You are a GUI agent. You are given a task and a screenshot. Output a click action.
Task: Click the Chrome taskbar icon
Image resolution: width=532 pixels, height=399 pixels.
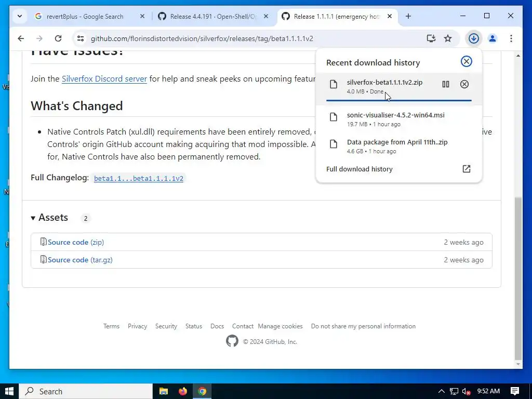(x=202, y=391)
